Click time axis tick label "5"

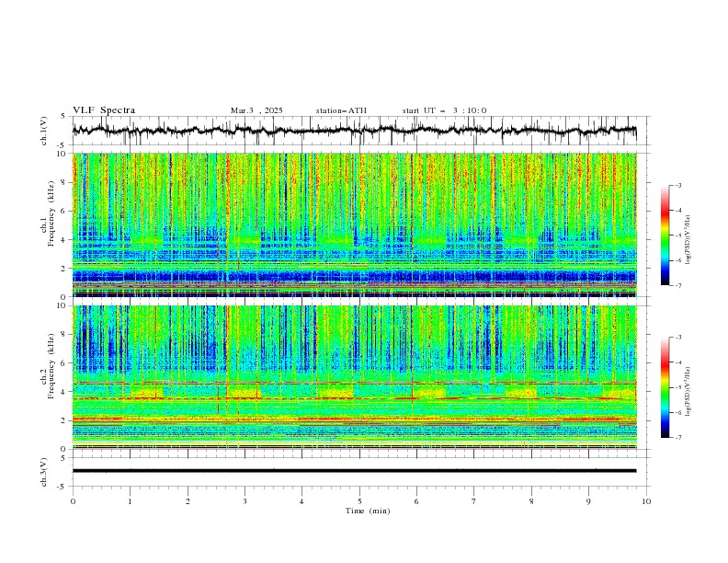(359, 501)
